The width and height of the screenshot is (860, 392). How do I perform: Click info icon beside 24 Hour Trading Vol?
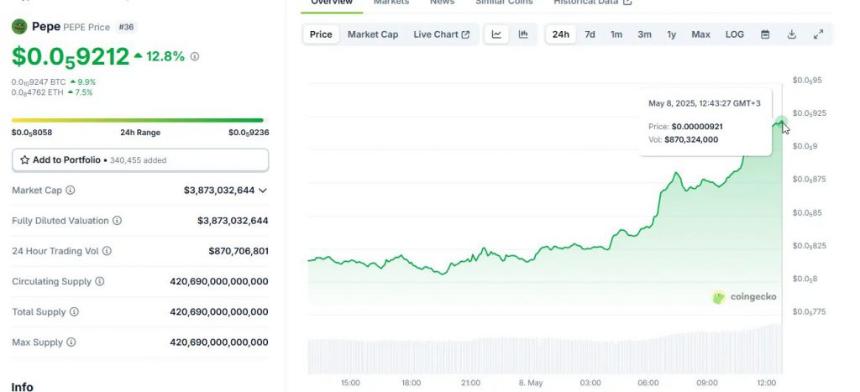click(107, 251)
